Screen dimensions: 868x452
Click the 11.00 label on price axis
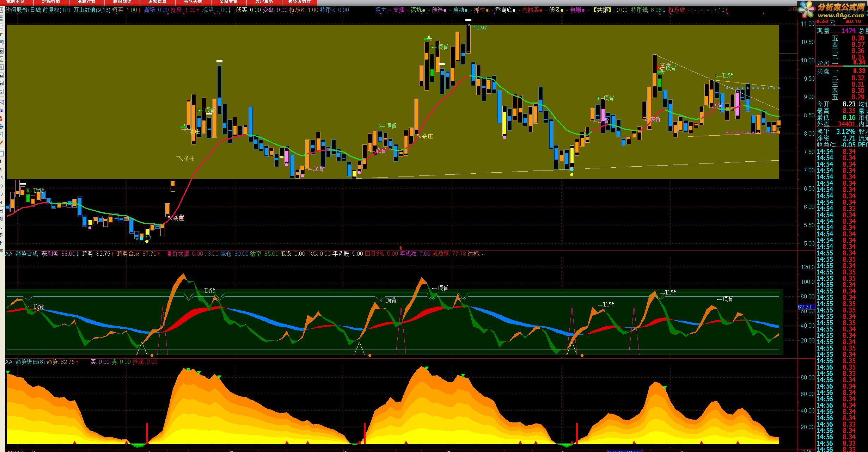(808, 24)
